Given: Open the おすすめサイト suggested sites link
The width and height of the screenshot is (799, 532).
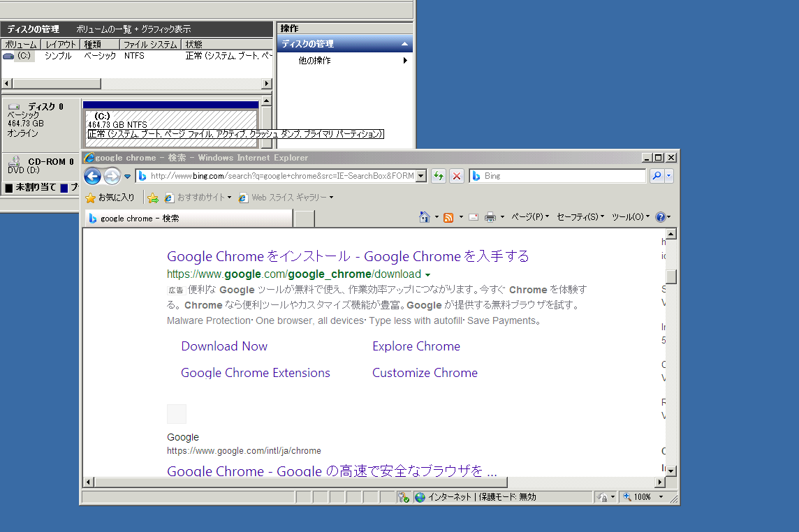Looking at the screenshot, I should click(198, 197).
